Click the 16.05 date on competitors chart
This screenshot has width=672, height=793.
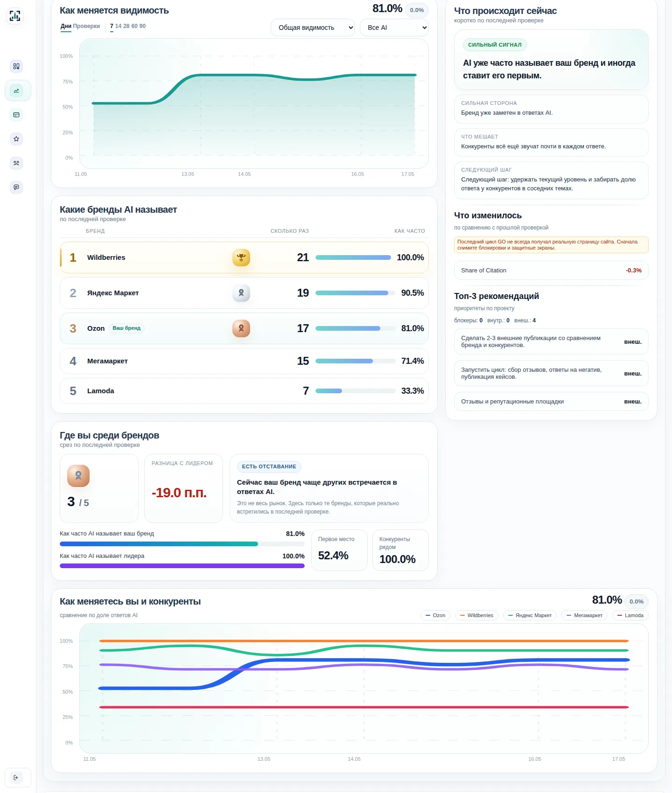pos(535,759)
